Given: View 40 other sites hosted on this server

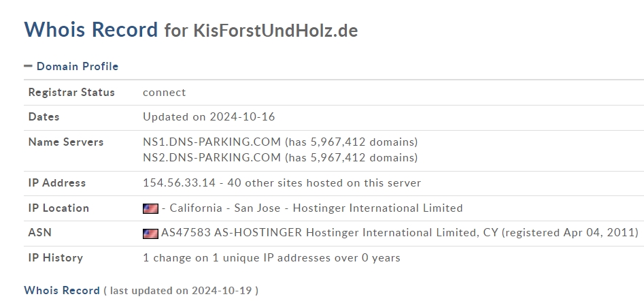Looking at the screenshot, I should click(324, 183).
